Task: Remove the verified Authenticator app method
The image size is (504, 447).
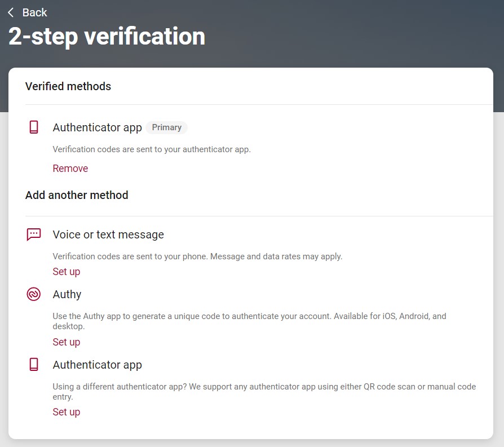Action: click(70, 169)
